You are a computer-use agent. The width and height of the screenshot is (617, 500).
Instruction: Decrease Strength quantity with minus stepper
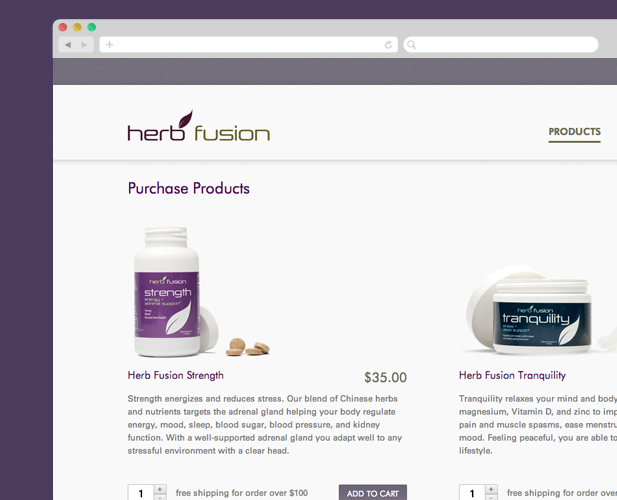tap(160, 498)
